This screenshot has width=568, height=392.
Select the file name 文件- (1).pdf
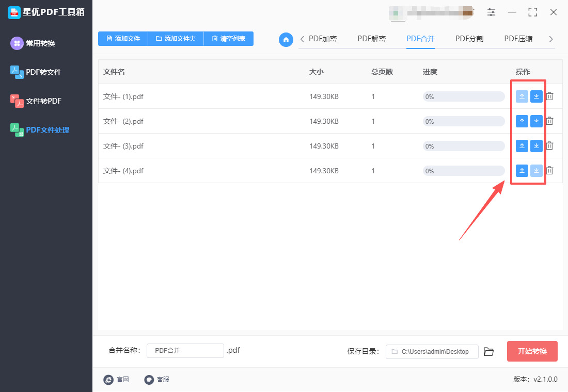[x=123, y=96]
